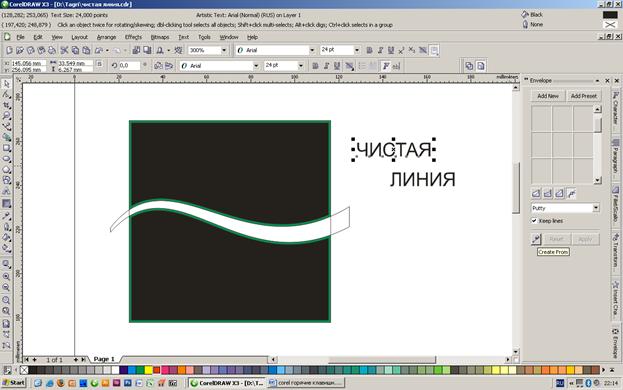Choose the Crop tool in the toolbox
The height and width of the screenshot is (390, 623).
point(6,105)
